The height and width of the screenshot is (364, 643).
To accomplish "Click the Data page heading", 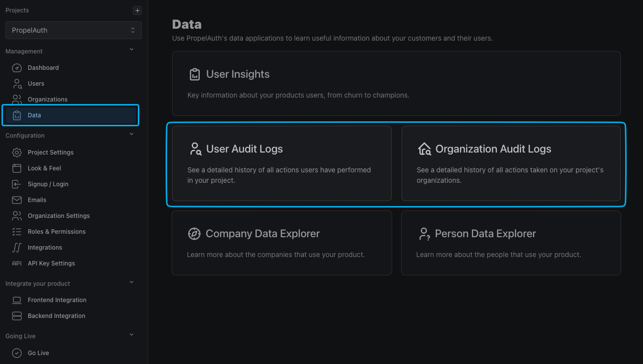I will tap(187, 24).
